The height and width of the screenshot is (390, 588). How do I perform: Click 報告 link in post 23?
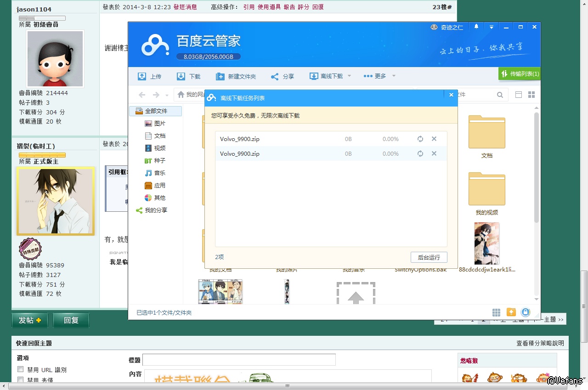click(289, 7)
